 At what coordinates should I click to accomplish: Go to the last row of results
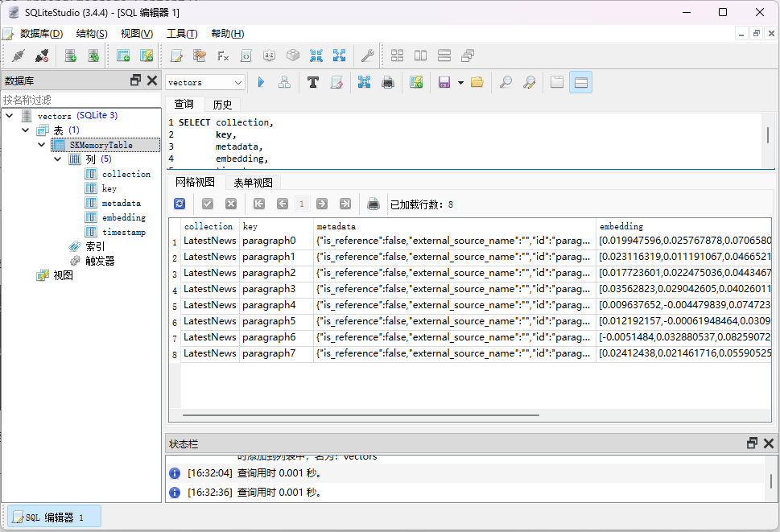click(x=347, y=204)
